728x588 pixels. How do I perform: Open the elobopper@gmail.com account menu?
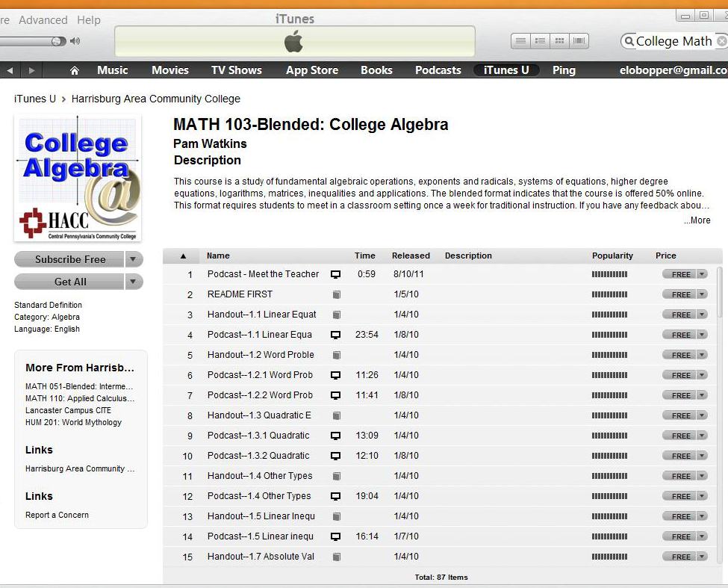pyautogui.click(x=673, y=70)
